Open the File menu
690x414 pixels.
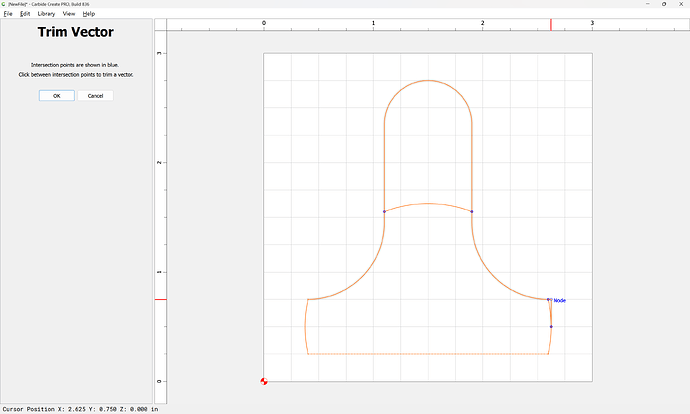[8, 14]
